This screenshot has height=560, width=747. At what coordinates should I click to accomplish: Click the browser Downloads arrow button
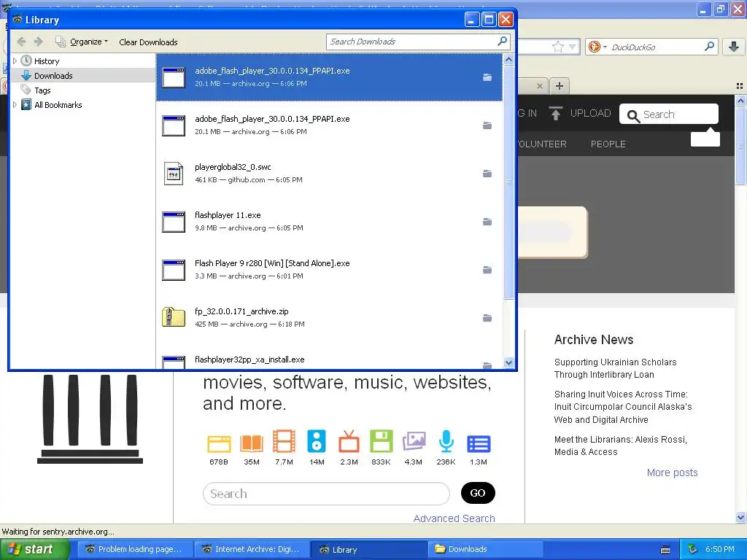click(734, 46)
